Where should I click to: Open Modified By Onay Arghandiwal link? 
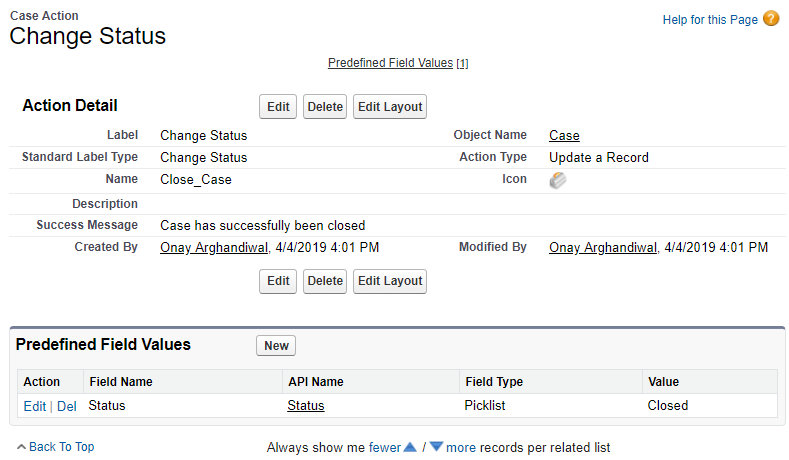pos(603,247)
